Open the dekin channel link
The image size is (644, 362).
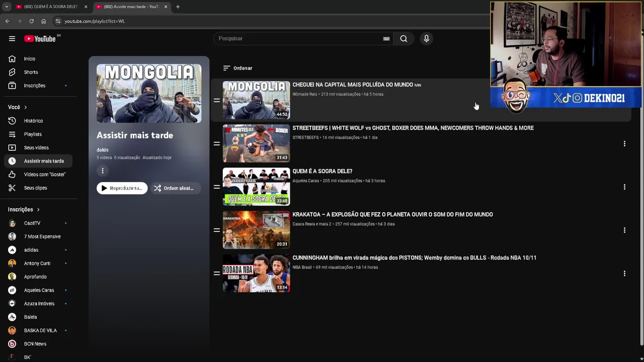pyautogui.click(x=102, y=150)
